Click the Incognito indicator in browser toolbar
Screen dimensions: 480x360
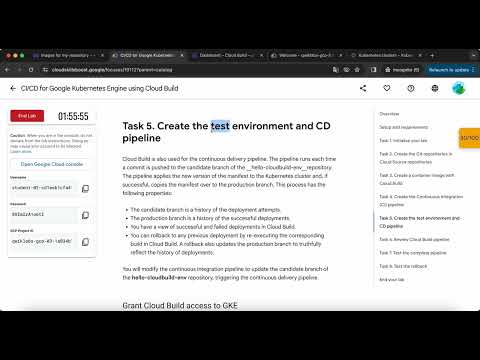click(402, 70)
